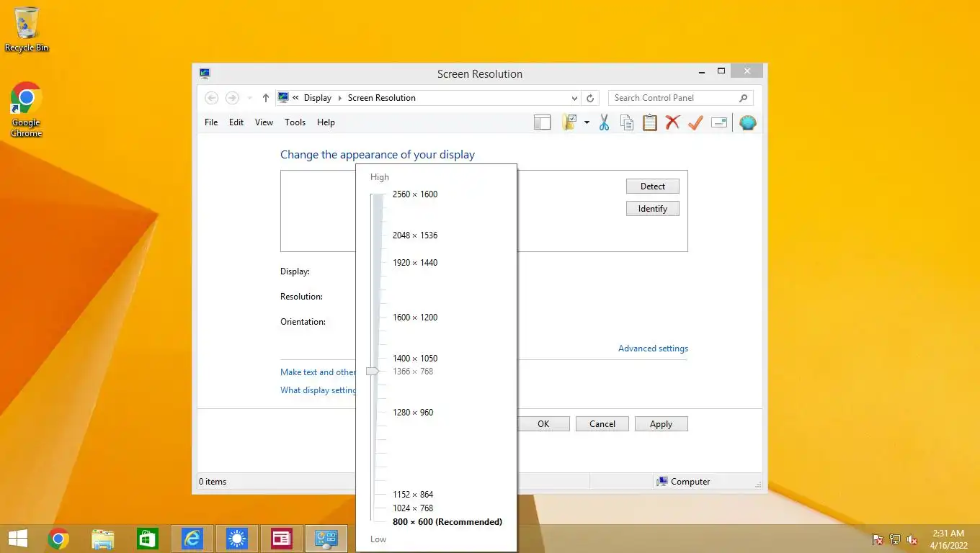Open the Help menu

click(326, 122)
